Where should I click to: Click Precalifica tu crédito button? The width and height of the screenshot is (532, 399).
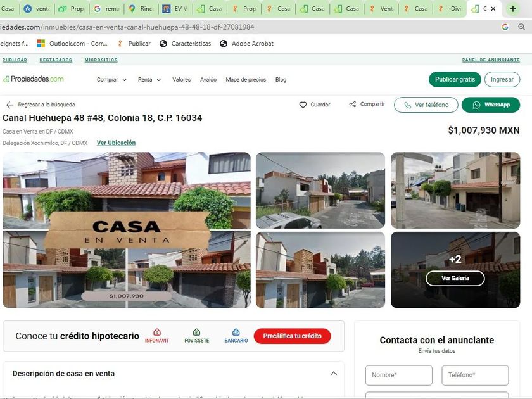click(x=292, y=336)
